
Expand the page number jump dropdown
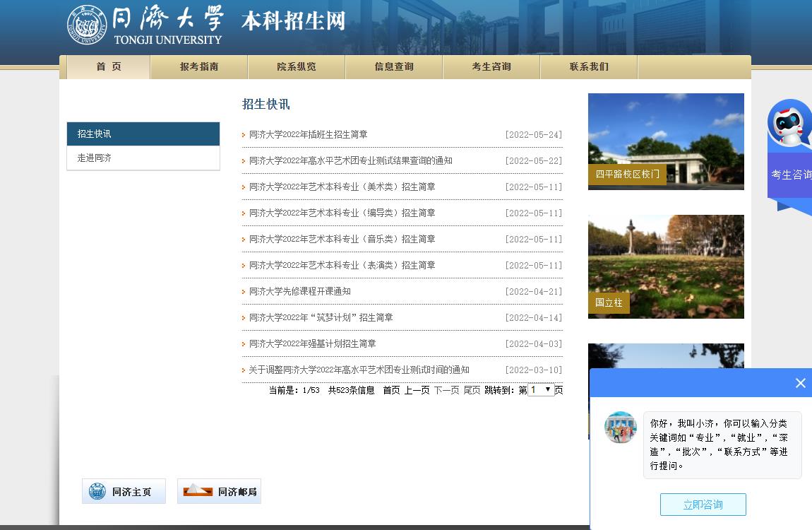click(x=541, y=389)
